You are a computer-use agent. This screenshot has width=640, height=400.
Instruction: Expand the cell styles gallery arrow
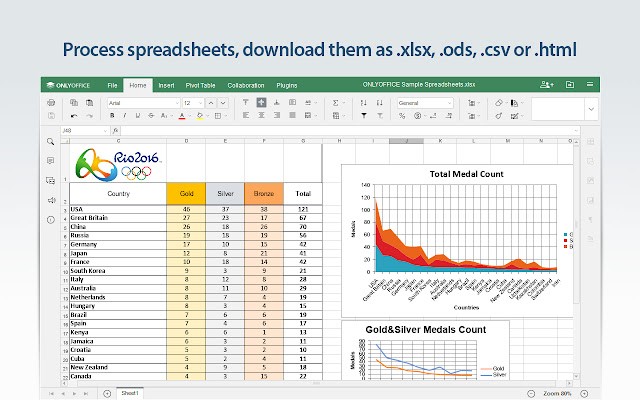591,108
